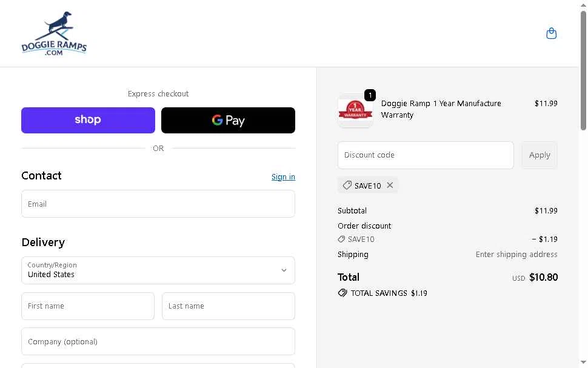
Task: Click the discount amount '− $1.19'
Action: 544,239
